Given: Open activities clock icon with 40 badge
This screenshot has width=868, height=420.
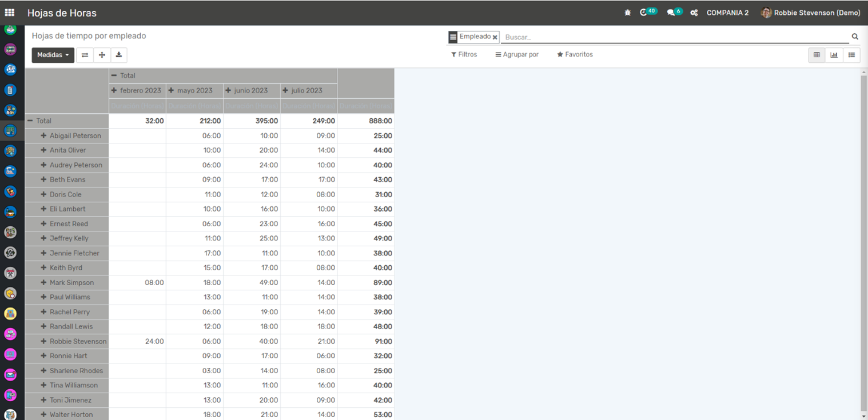Looking at the screenshot, I should coord(644,13).
